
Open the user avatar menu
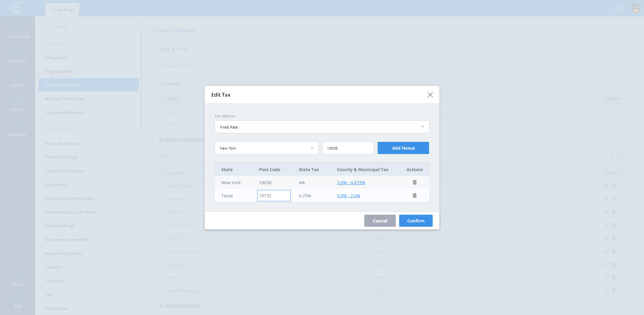635,8
